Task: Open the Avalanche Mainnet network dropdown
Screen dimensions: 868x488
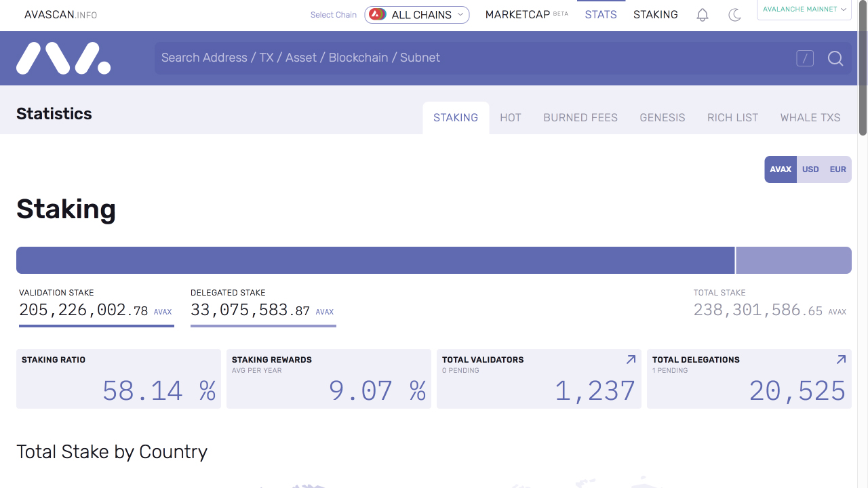Action: 804,9
